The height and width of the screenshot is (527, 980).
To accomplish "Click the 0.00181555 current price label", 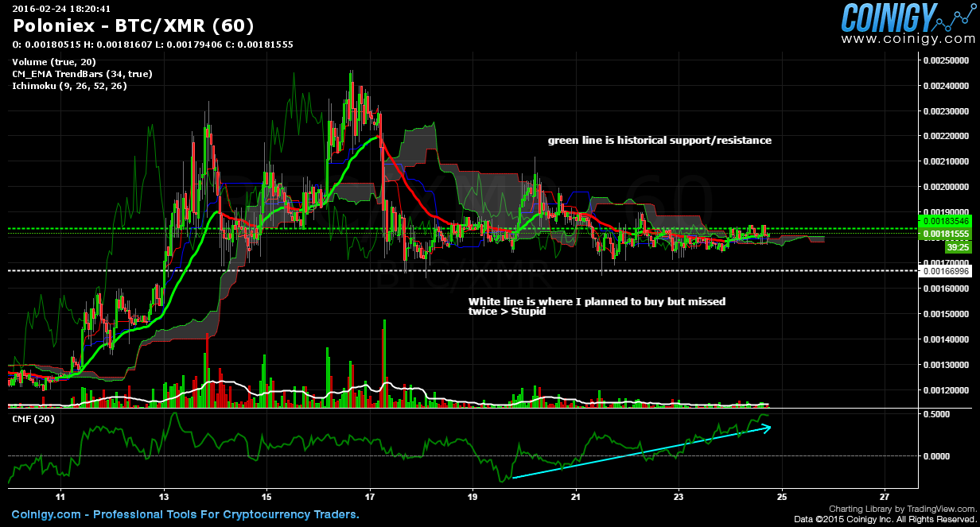I will tap(944, 234).
